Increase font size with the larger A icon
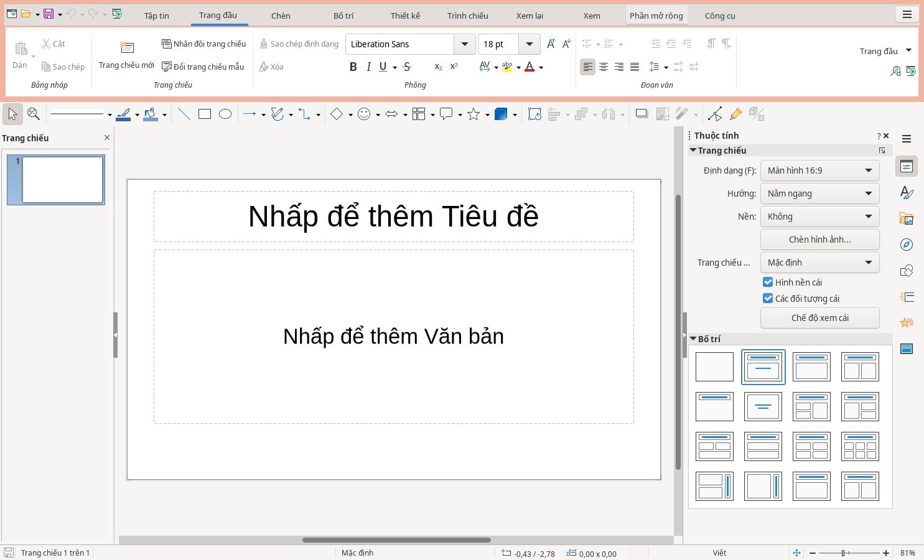The height and width of the screenshot is (560, 924). click(551, 44)
